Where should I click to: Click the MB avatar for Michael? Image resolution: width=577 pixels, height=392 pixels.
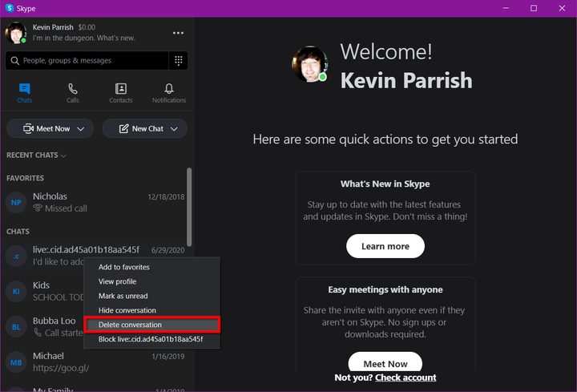[16, 362]
